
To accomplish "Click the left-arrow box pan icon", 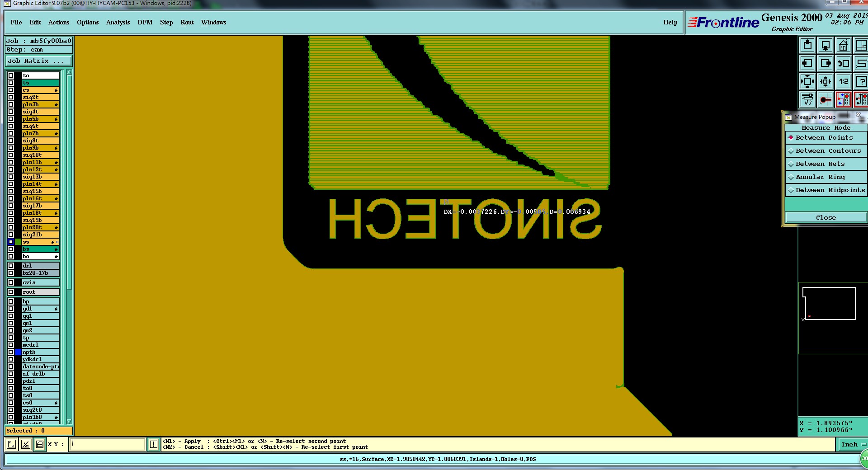I will (807, 63).
